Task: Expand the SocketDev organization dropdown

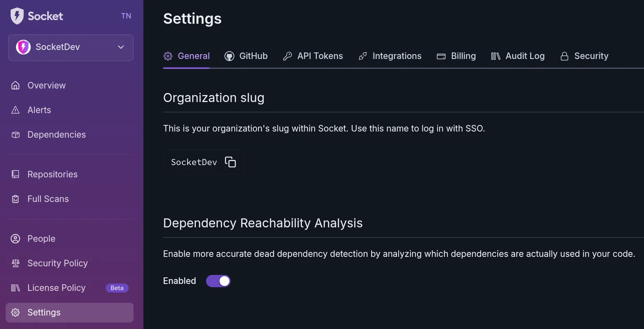Action: tap(70, 48)
